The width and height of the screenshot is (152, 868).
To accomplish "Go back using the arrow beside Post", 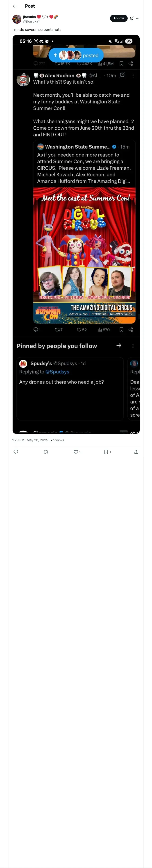I will 14,6.
